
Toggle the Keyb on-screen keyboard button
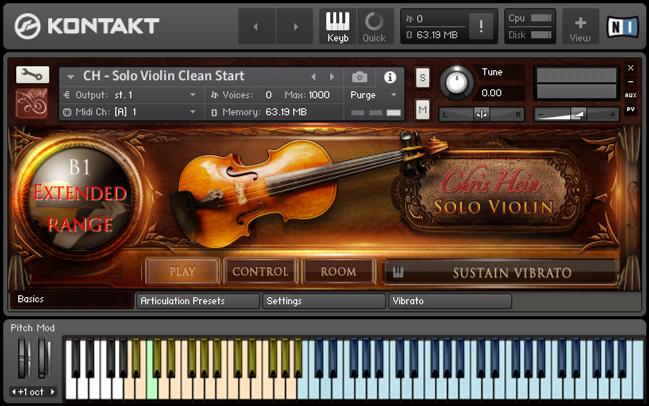pyautogui.click(x=338, y=27)
